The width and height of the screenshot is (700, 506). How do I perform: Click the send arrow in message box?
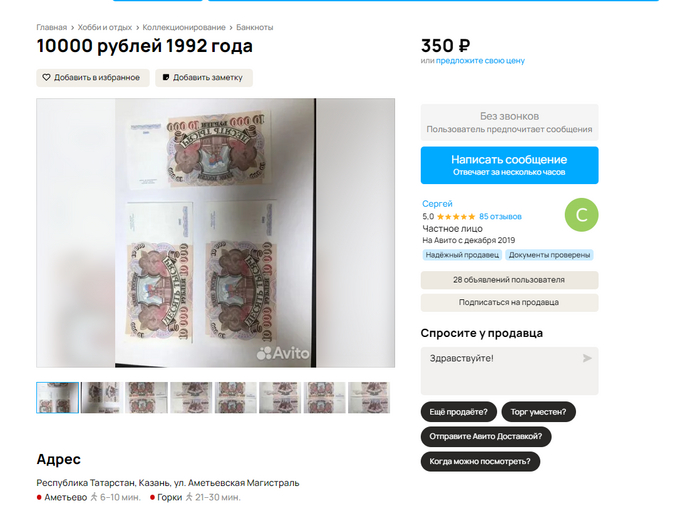click(x=587, y=358)
